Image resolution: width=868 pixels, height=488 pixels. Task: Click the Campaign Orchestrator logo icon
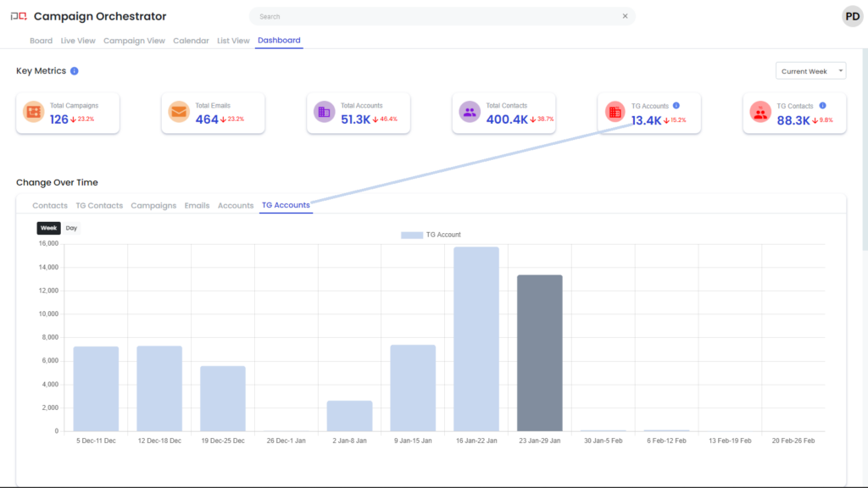click(x=18, y=17)
